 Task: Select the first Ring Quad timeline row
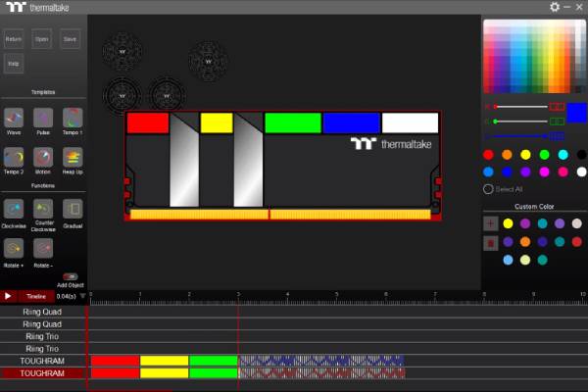[42, 312]
